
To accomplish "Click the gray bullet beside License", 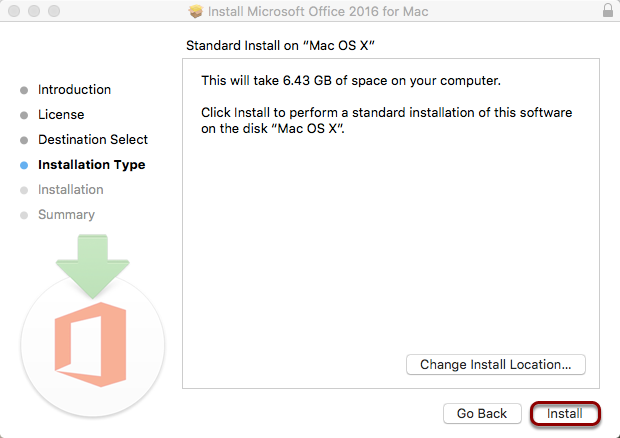I will pyautogui.click(x=24, y=115).
